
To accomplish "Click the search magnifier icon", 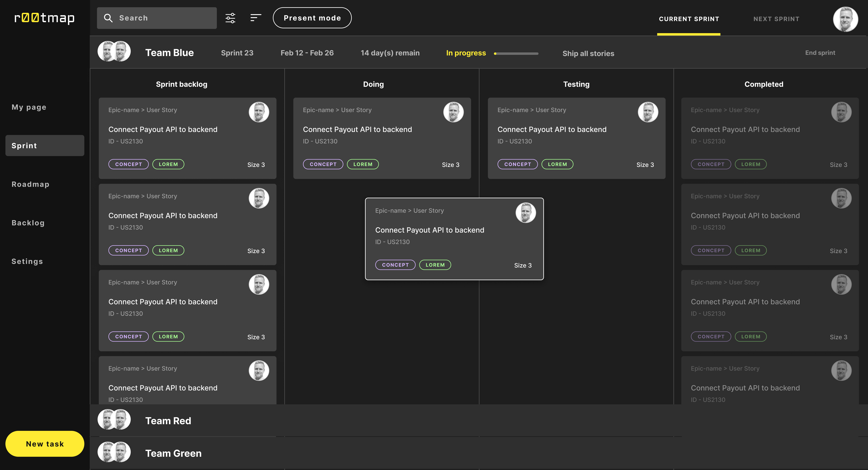I will pos(108,18).
